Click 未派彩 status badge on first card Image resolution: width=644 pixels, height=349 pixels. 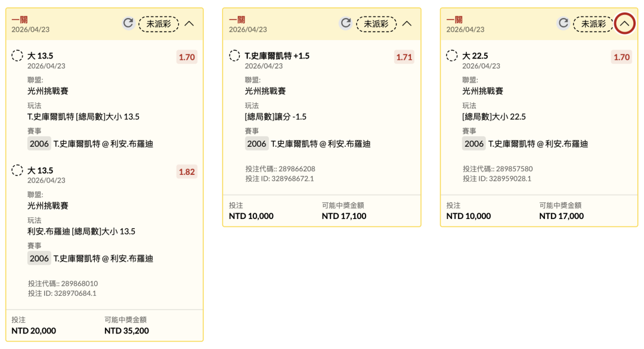[x=159, y=24]
